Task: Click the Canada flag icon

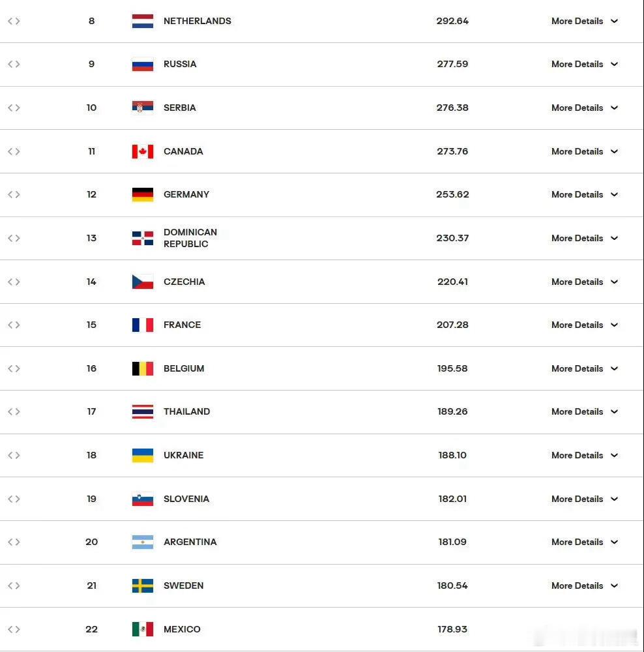Action: coord(143,151)
